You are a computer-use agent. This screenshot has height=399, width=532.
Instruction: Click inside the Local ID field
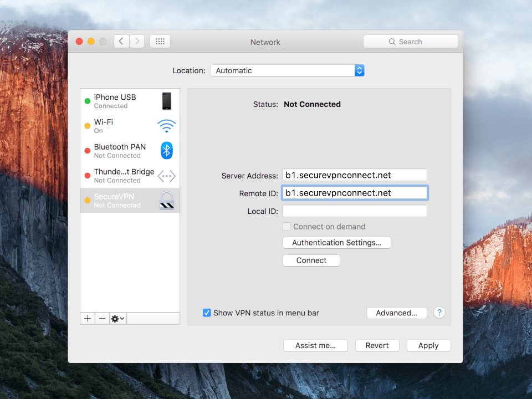click(355, 211)
